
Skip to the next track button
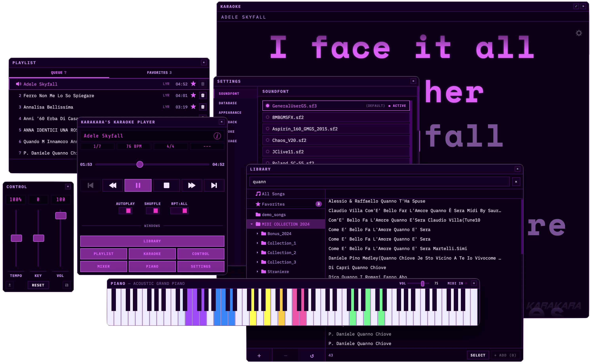click(x=214, y=185)
